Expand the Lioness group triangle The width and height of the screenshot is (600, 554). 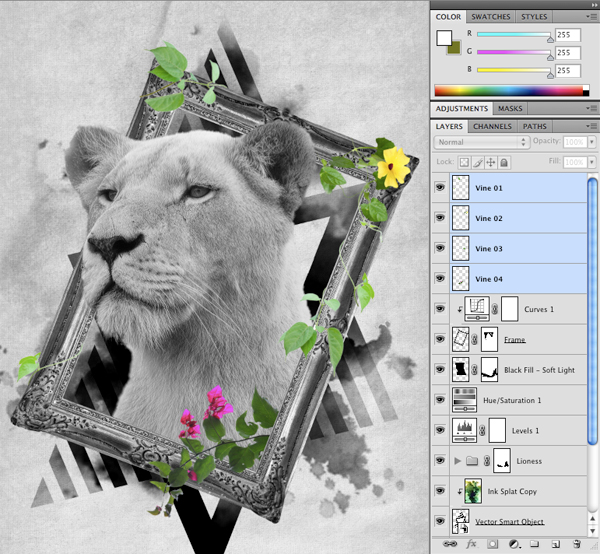[x=457, y=461]
